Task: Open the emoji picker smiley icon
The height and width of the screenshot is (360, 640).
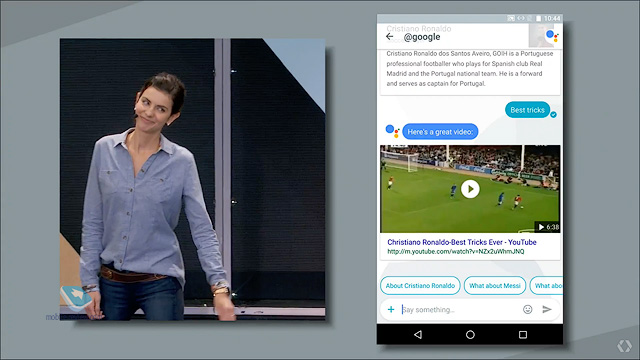Action: pyautogui.click(x=527, y=309)
